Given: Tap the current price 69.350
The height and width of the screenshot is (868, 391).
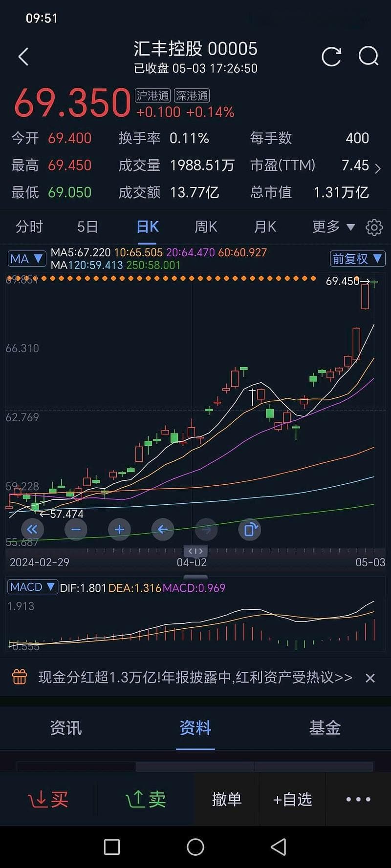Looking at the screenshot, I should click(72, 103).
